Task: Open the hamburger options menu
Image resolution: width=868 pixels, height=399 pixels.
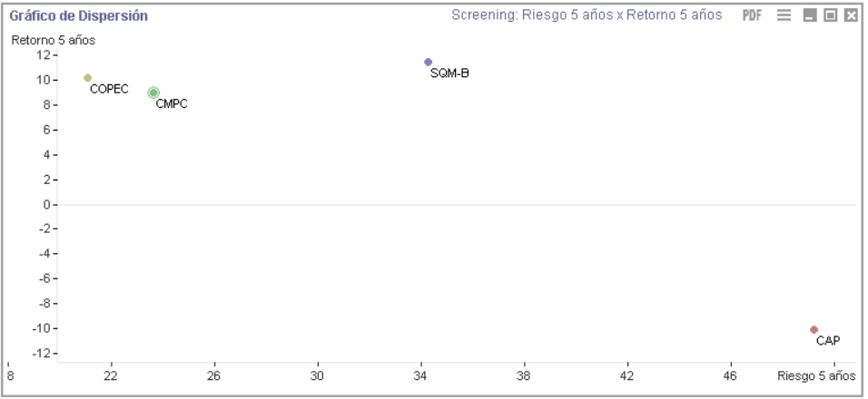Action: 784,15
